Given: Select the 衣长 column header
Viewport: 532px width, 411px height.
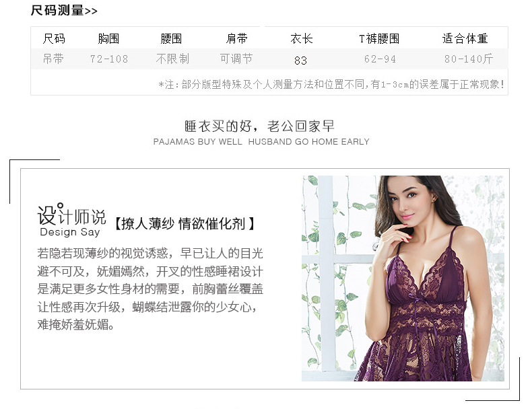Looking at the screenshot, I should (x=301, y=38).
